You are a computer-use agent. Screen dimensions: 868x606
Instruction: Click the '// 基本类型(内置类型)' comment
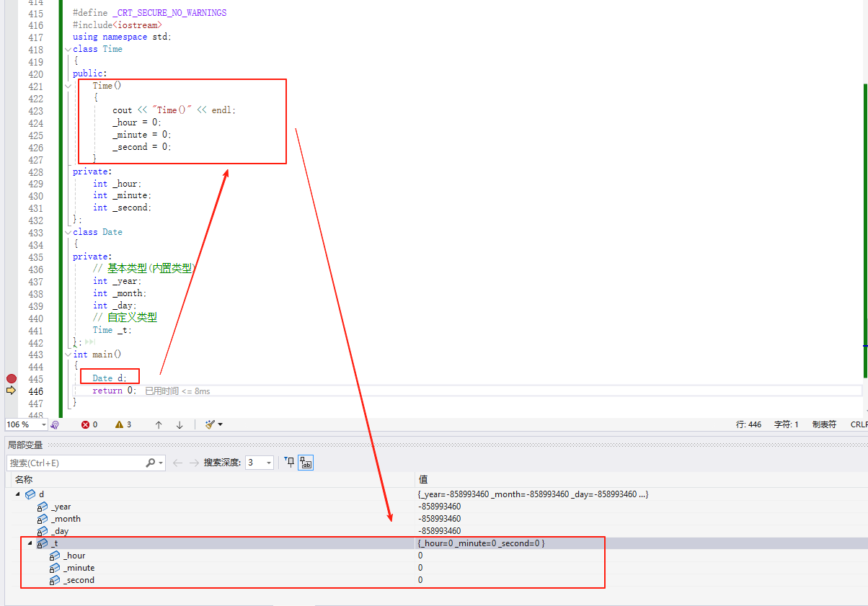point(144,269)
